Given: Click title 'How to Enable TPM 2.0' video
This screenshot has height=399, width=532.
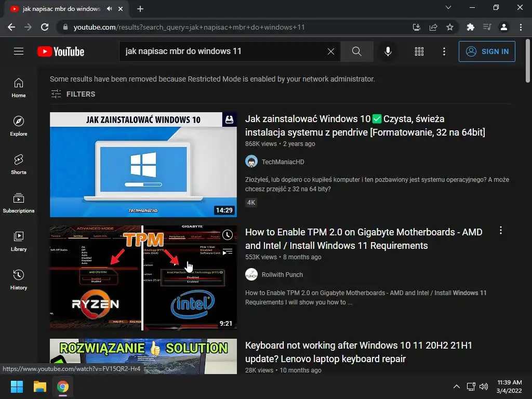Looking at the screenshot, I should click(364, 238).
